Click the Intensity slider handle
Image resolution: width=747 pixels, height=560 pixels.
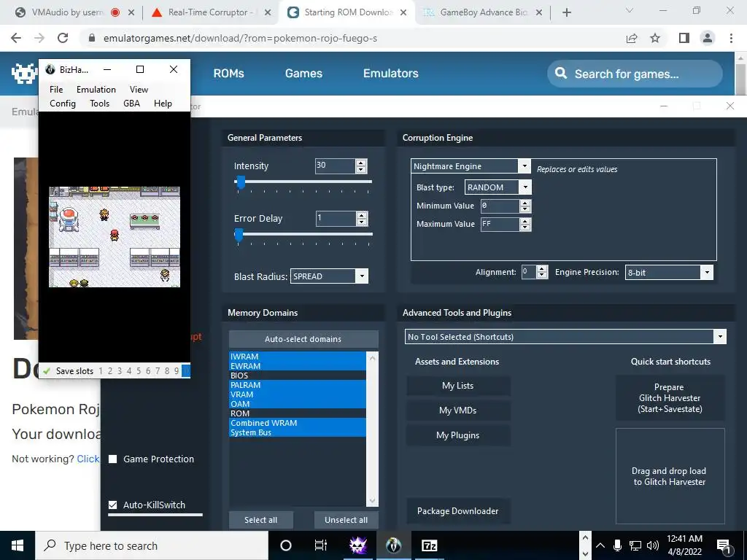pyautogui.click(x=241, y=182)
